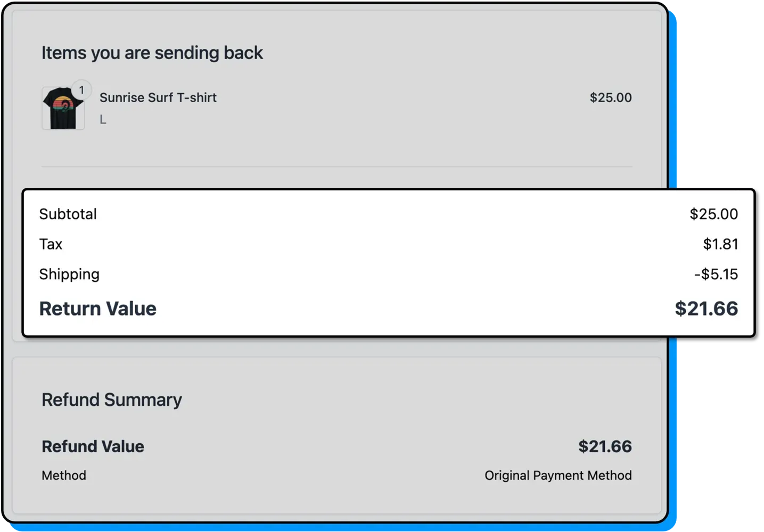
Task: Select Original Payment Method option
Action: pyautogui.click(x=557, y=475)
